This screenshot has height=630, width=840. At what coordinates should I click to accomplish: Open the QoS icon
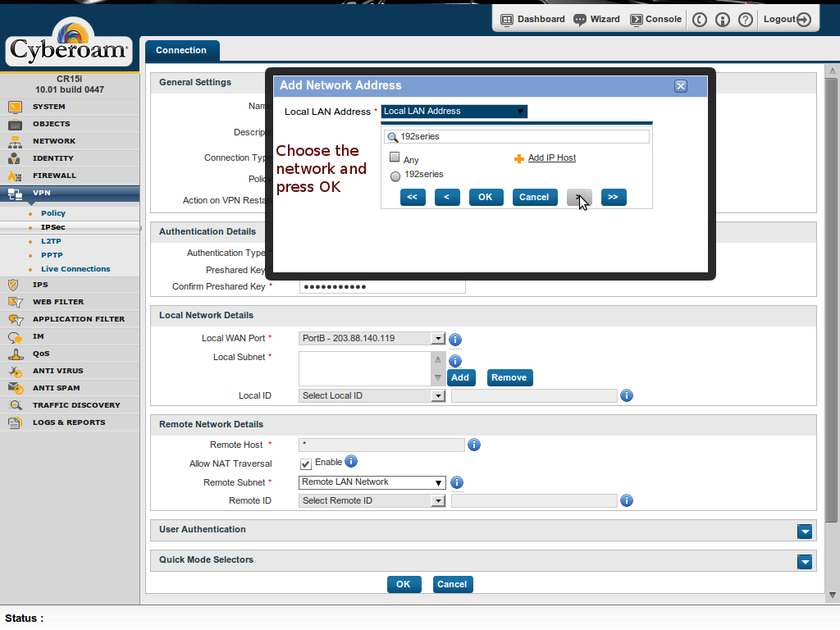(x=15, y=354)
